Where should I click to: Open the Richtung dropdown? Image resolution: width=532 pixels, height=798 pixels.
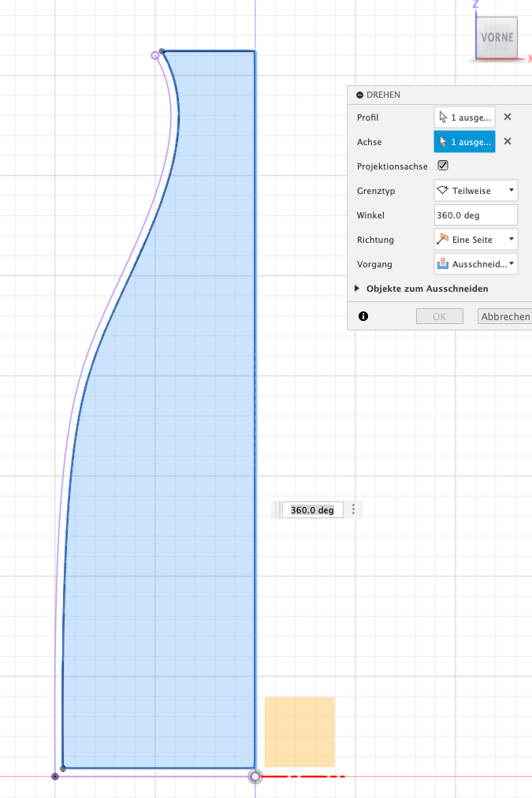[x=475, y=239]
